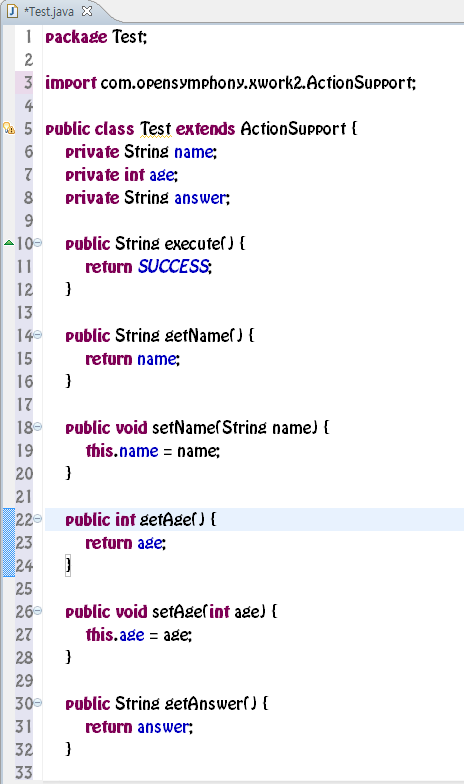The image size is (464, 784).
Task: Click line number 3 in the gutter
Action: [x=28, y=83]
